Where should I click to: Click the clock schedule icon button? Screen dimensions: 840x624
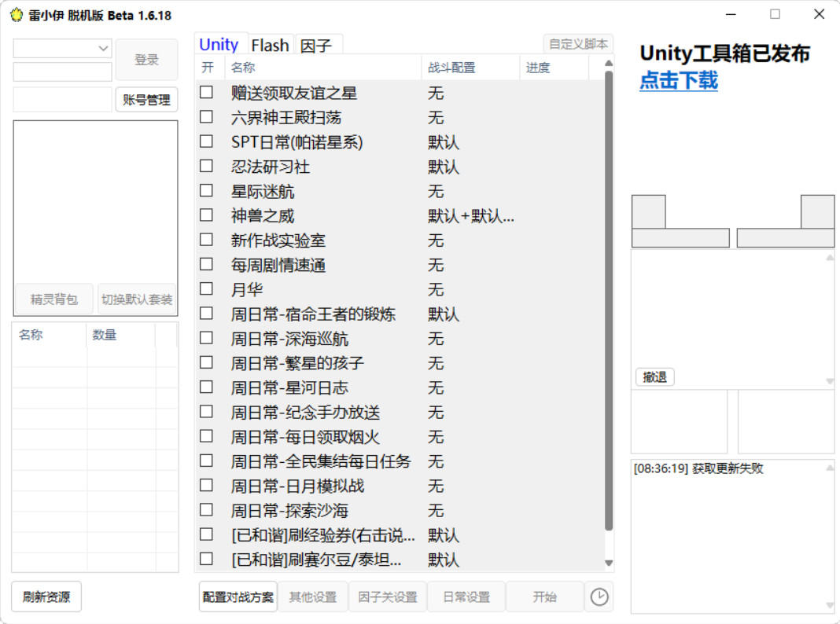coord(599,597)
